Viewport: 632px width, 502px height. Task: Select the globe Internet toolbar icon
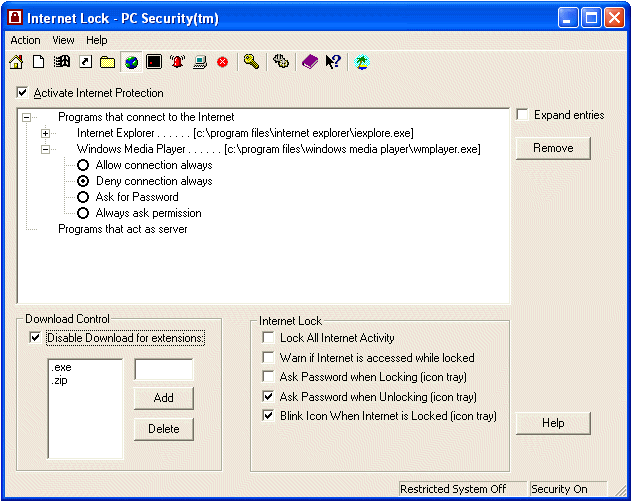tap(131, 62)
